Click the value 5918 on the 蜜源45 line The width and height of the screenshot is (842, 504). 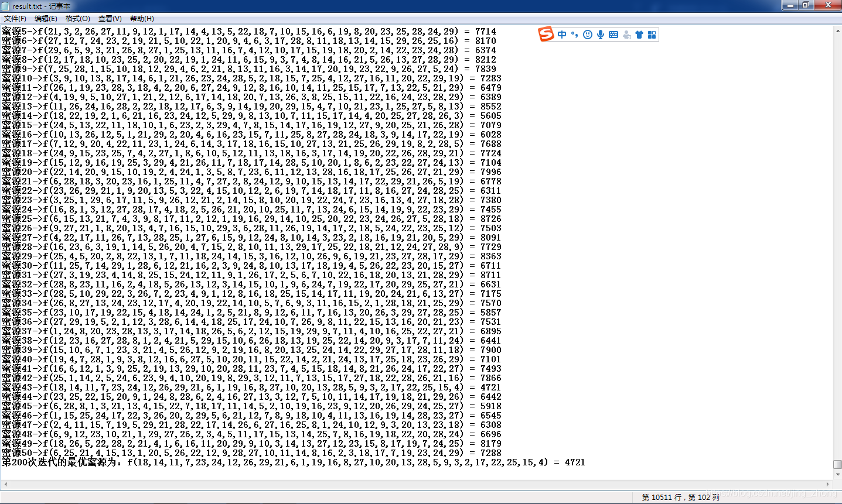pyautogui.click(x=491, y=406)
